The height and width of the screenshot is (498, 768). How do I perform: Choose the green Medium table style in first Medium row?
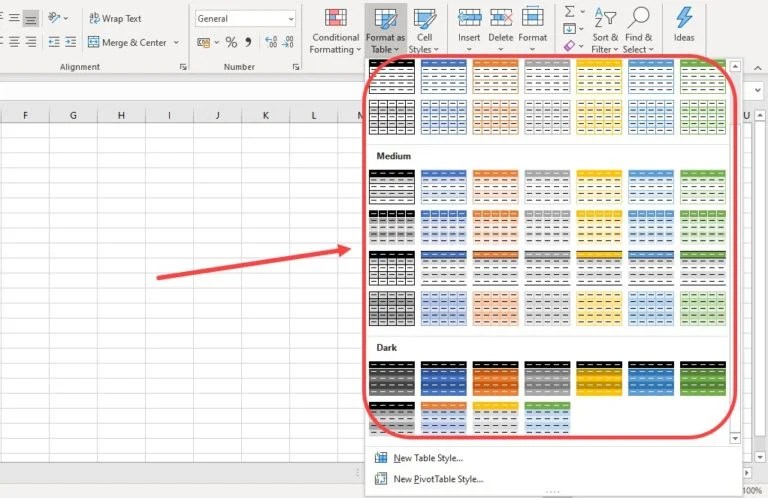pos(702,187)
